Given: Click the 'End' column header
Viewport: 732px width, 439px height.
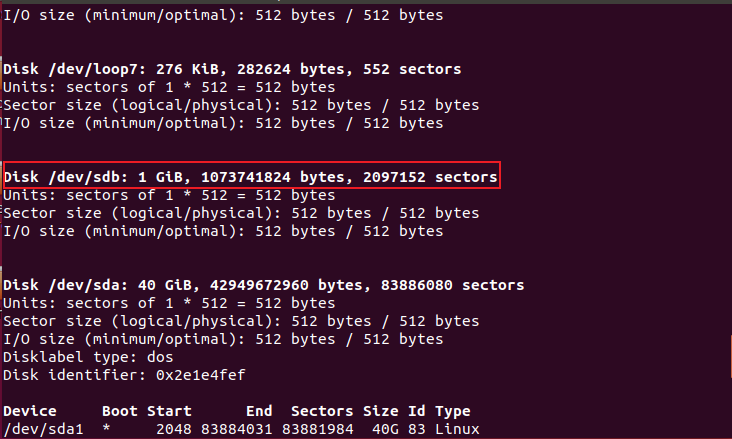Looking at the screenshot, I should point(260,411).
